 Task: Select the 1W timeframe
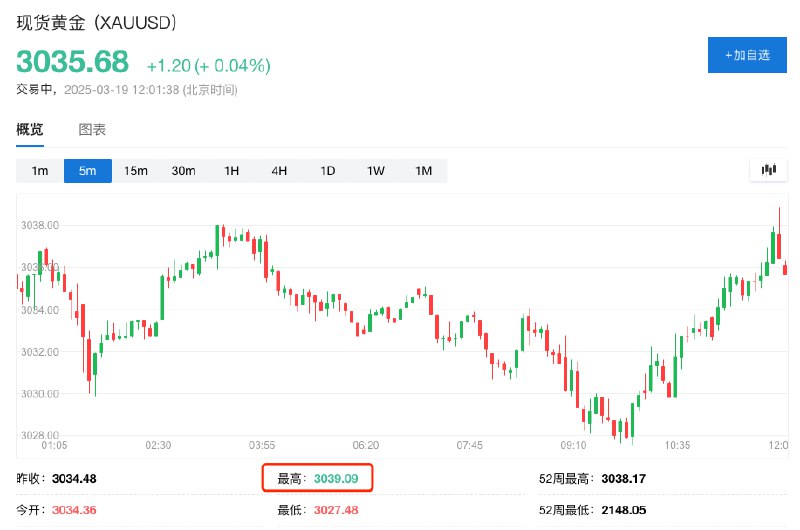(376, 171)
